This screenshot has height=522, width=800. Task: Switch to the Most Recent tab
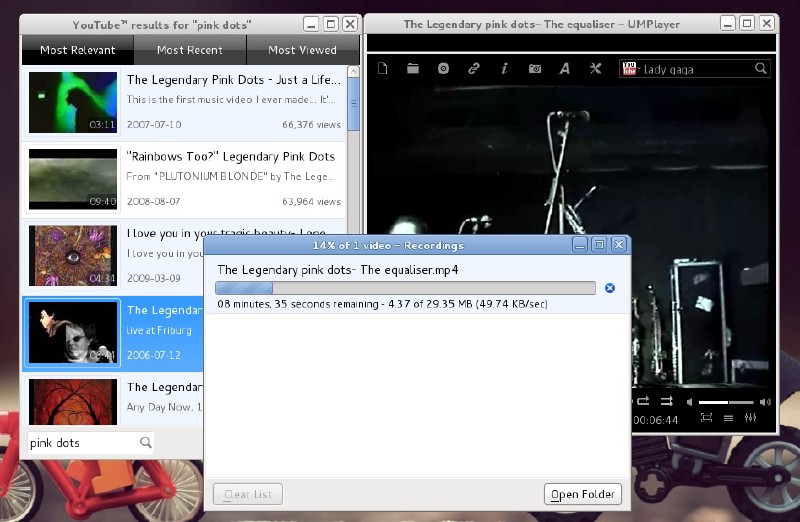(190, 50)
